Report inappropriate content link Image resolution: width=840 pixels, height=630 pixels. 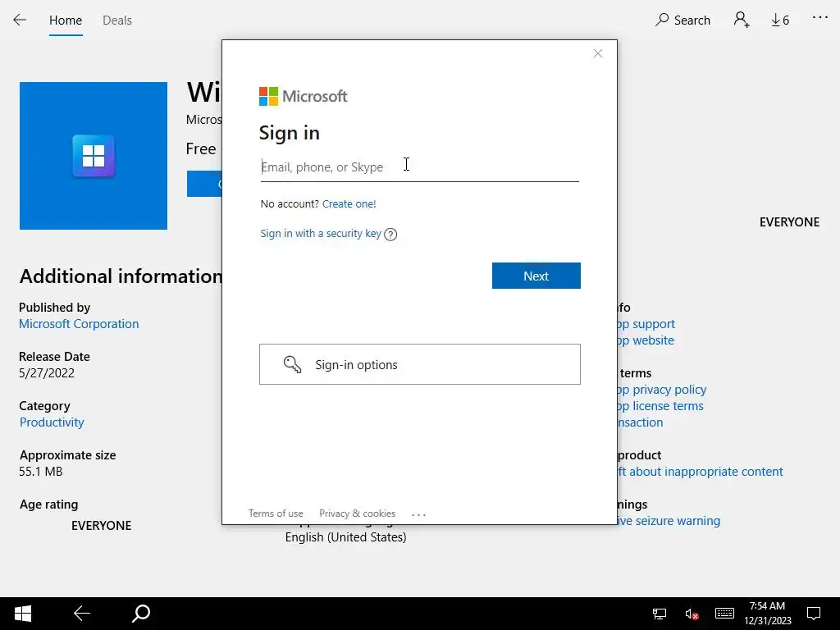click(x=701, y=472)
